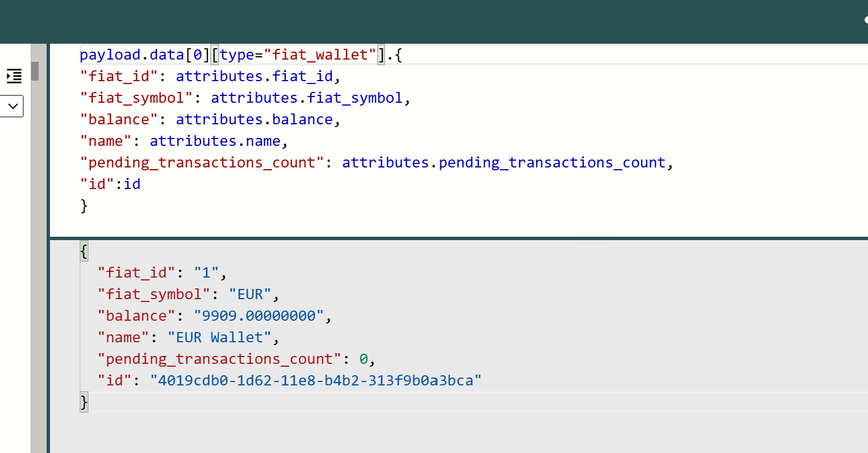Select attributes.fiat_symbol in the expression
868x453 pixels.
click(x=307, y=98)
